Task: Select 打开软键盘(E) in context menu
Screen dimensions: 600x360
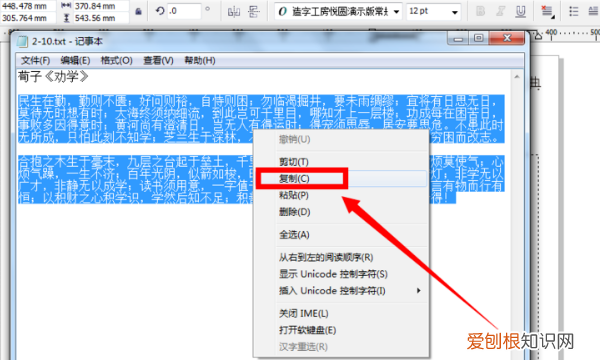Action: 341,330
